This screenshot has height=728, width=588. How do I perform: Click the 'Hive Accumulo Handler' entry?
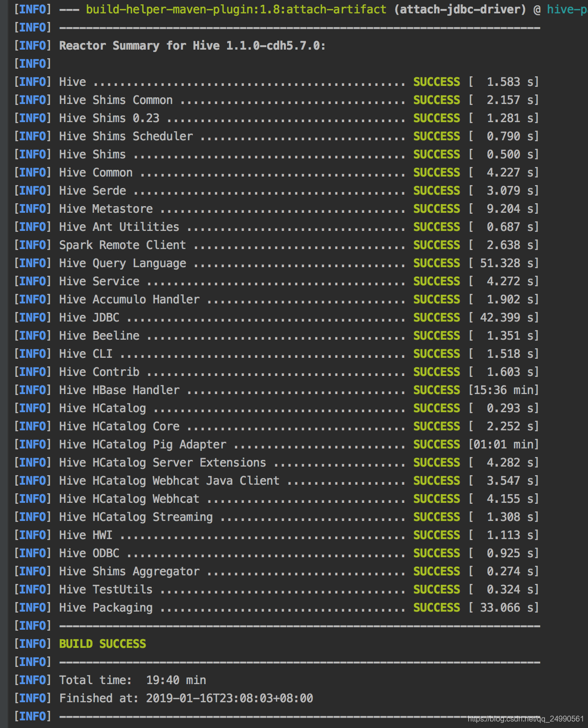tap(129, 300)
